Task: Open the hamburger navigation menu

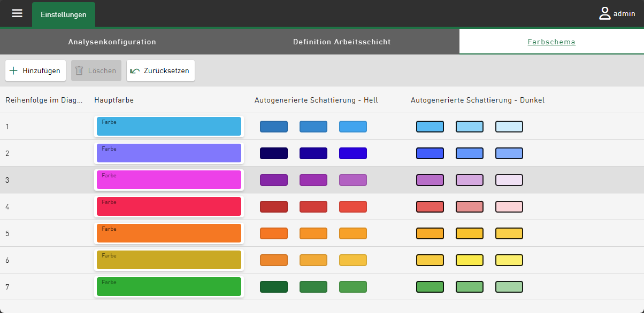Action: point(17,13)
